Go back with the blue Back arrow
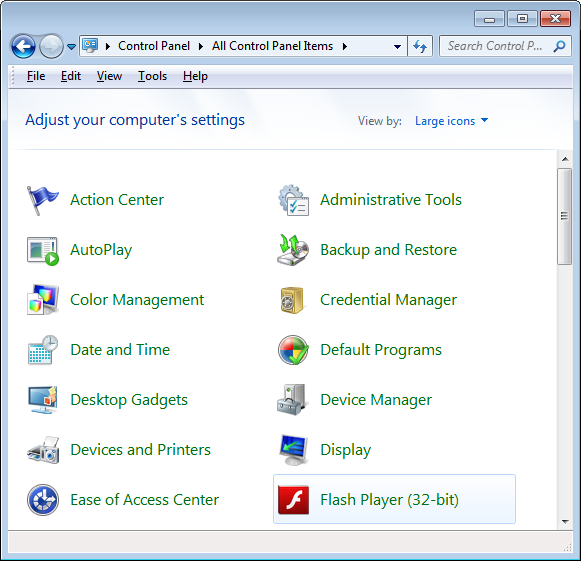581x561 pixels. pos(23,46)
